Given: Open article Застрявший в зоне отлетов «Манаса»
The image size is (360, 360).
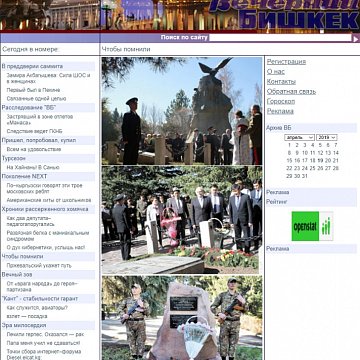Looking at the screenshot, I should pos(40,120).
